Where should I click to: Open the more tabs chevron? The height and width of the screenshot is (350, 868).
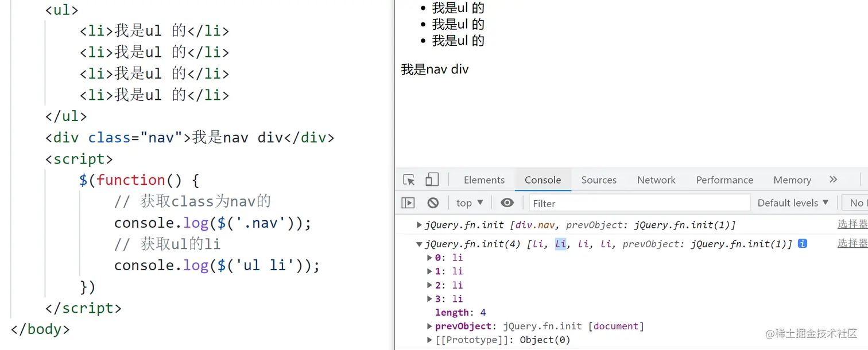833,180
